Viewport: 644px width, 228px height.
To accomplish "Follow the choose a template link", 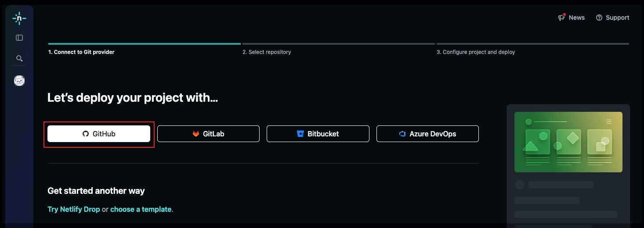I will (x=141, y=209).
